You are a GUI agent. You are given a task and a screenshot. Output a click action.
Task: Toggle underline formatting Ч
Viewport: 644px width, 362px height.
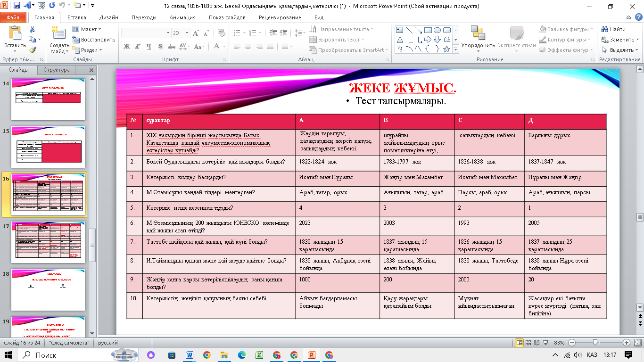(149, 46)
